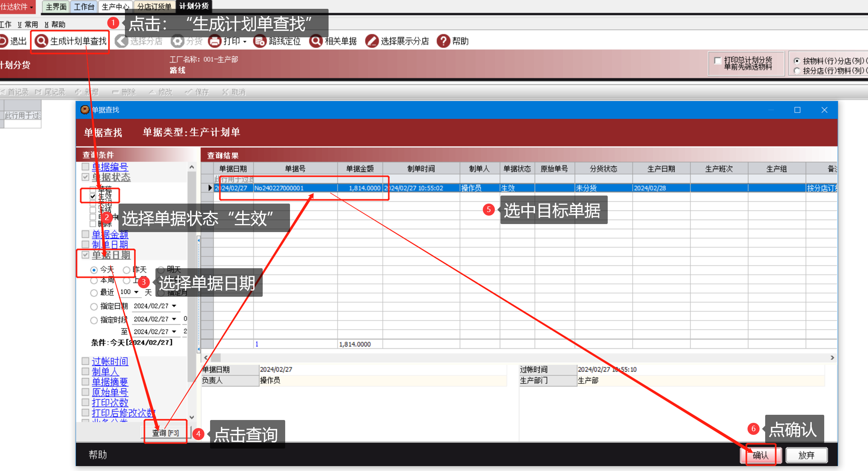Expand the 指定日期 date dropdown
Viewport: 868px width, 471px height.
coord(174,306)
